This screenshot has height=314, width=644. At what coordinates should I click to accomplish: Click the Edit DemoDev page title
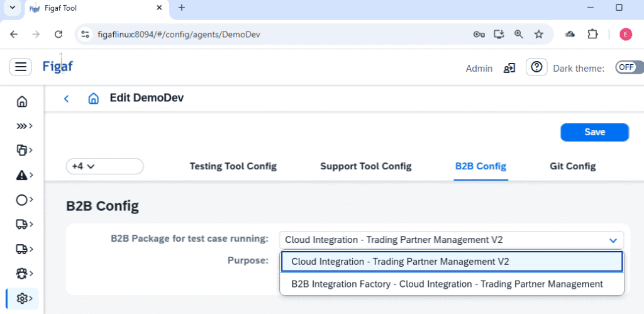[147, 98]
